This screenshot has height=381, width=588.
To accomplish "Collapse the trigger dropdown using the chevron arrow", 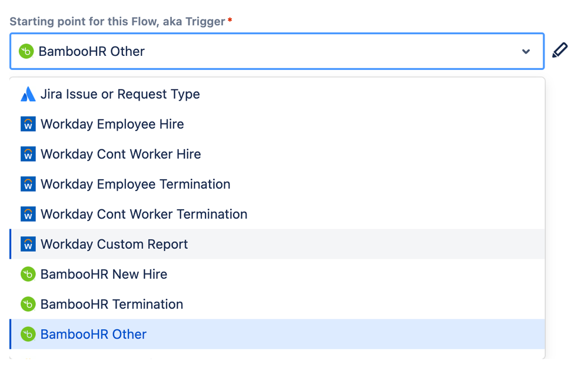I will 526,52.
